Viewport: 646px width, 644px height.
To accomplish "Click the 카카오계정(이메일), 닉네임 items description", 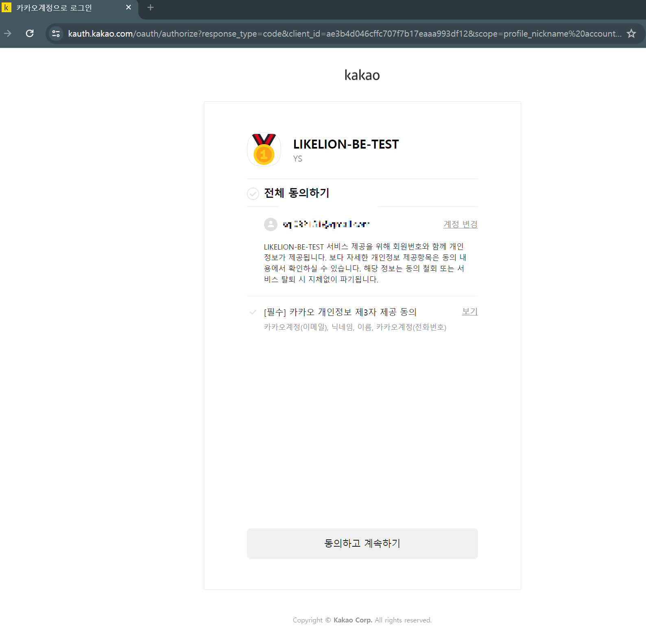I will (x=355, y=327).
